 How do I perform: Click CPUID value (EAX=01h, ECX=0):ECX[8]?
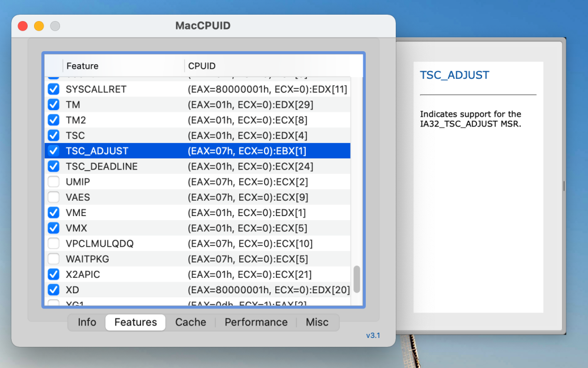pos(248,120)
